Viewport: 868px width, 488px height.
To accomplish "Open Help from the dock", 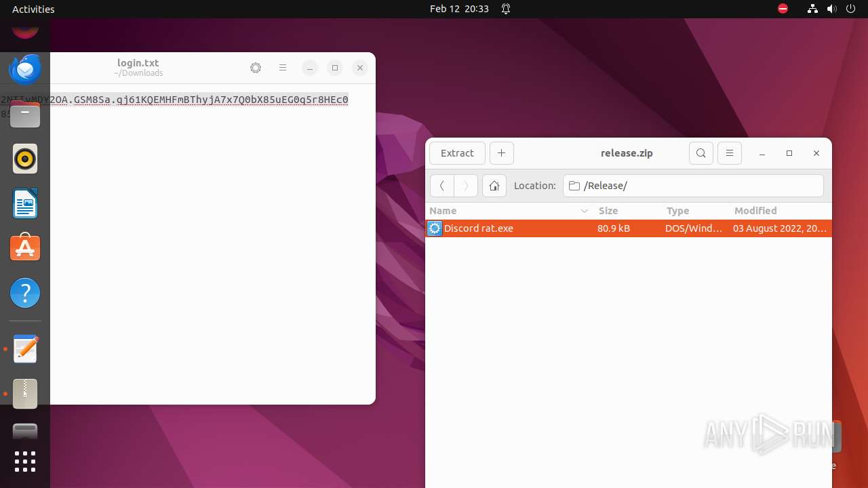I will click(x=25, y=293).
